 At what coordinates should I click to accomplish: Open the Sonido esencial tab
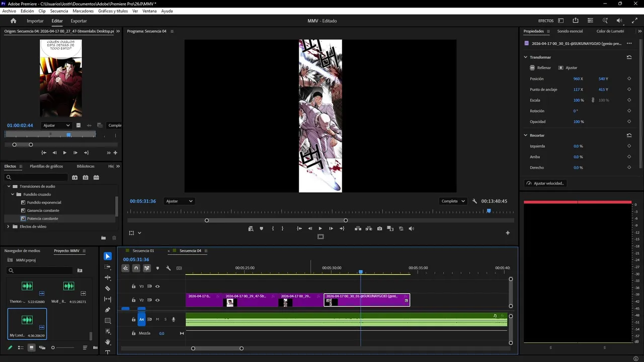pyautogui.click(x=570, y=31)
